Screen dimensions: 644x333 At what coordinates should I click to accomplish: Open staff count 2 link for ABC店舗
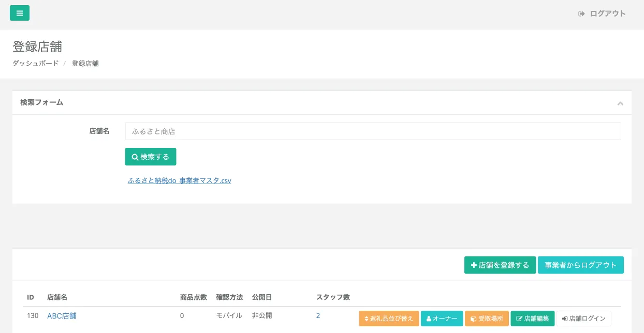click(x=318, y=315)
